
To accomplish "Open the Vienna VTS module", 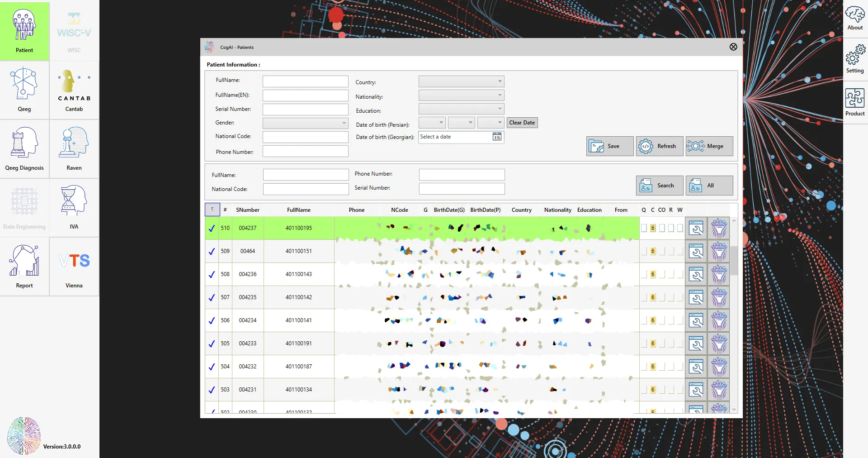I will [74, 266].
